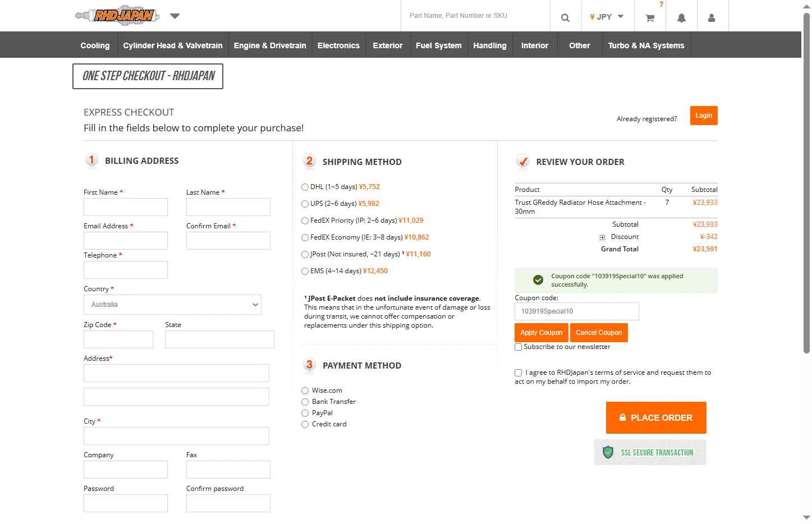Open Cylinder Head & Valvetrain menu

(x=173, y=45)
